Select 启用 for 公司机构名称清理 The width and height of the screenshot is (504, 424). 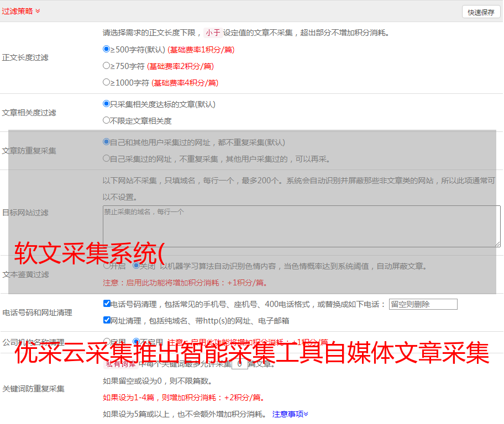coord(107,342)
